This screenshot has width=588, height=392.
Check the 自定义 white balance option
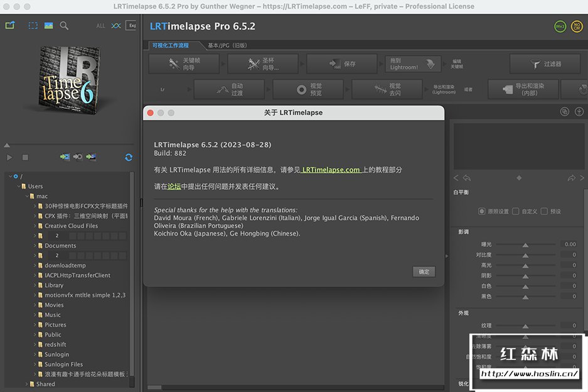pos(516,212)
